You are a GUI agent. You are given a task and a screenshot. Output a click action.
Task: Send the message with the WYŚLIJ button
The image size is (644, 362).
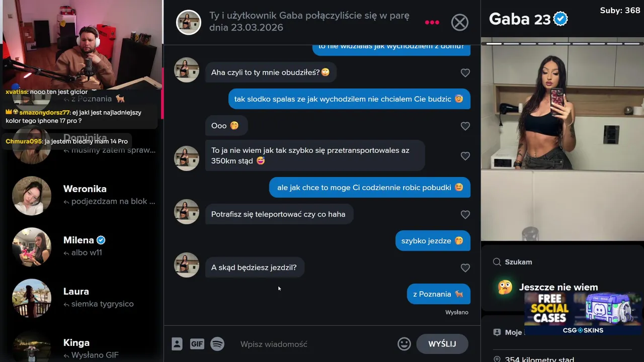(442, 344)
